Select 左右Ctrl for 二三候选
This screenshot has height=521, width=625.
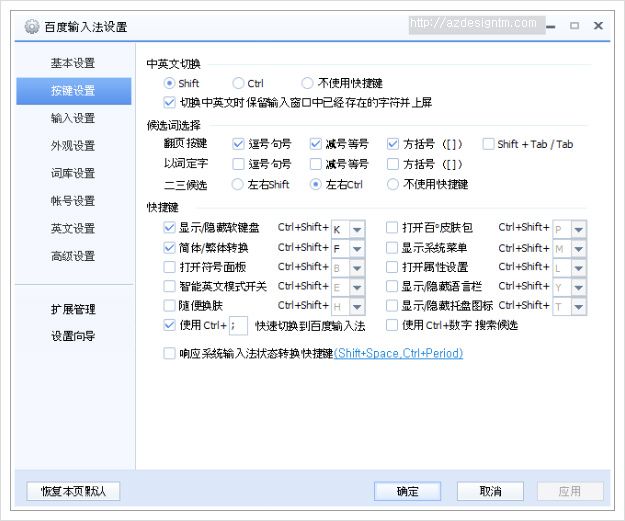(315, 184)
